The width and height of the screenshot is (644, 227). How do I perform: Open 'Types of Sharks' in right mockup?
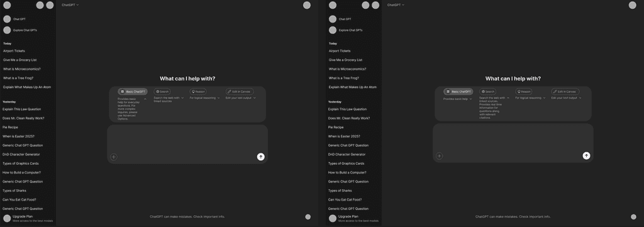tap(340, 191)
